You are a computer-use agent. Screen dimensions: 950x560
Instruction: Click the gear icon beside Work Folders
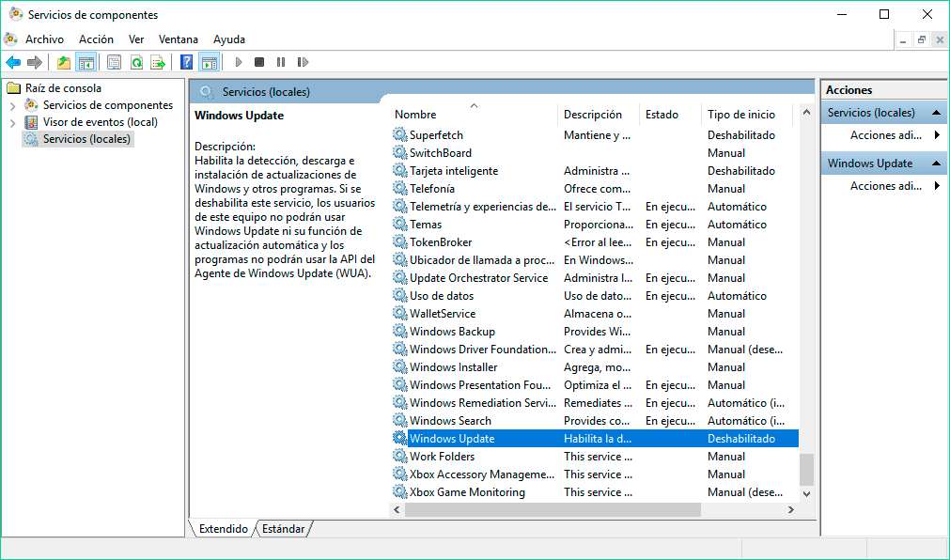coord(400,456)
